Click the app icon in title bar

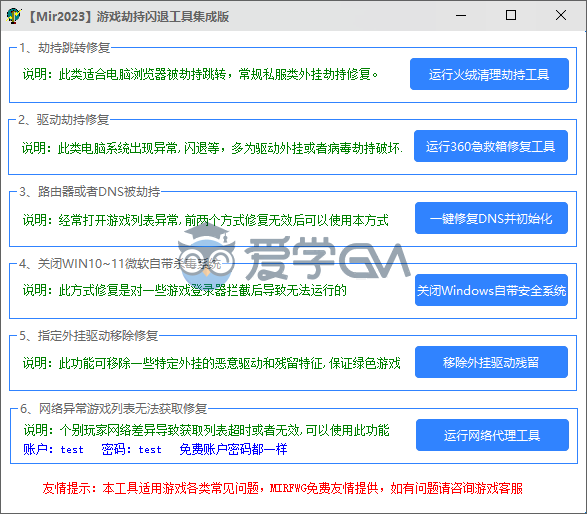[x=14, y=16]
